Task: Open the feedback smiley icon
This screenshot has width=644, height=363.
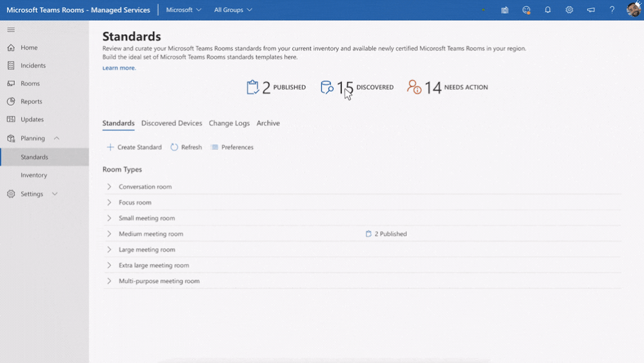Action: (526, 10)
